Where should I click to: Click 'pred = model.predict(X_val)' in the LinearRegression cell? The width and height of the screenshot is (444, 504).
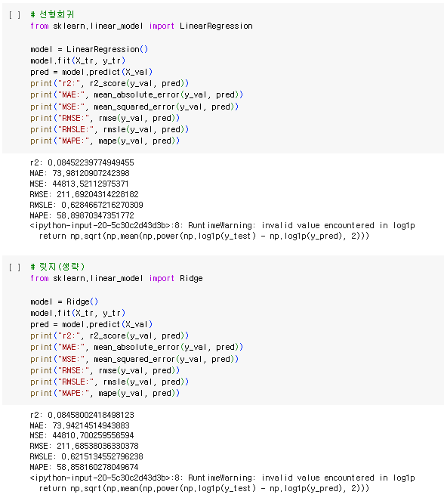point(91,72)
